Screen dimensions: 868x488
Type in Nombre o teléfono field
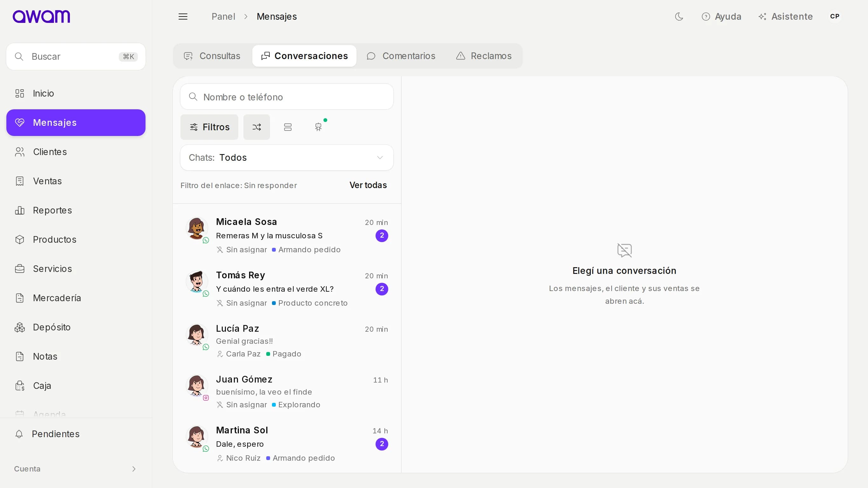coord(287,97)
